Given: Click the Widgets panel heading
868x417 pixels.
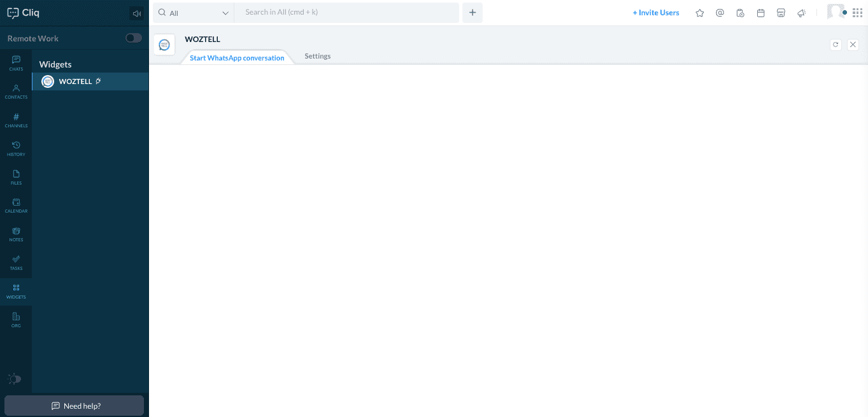Looking at the screenshot, I should (x=55, y=64).
